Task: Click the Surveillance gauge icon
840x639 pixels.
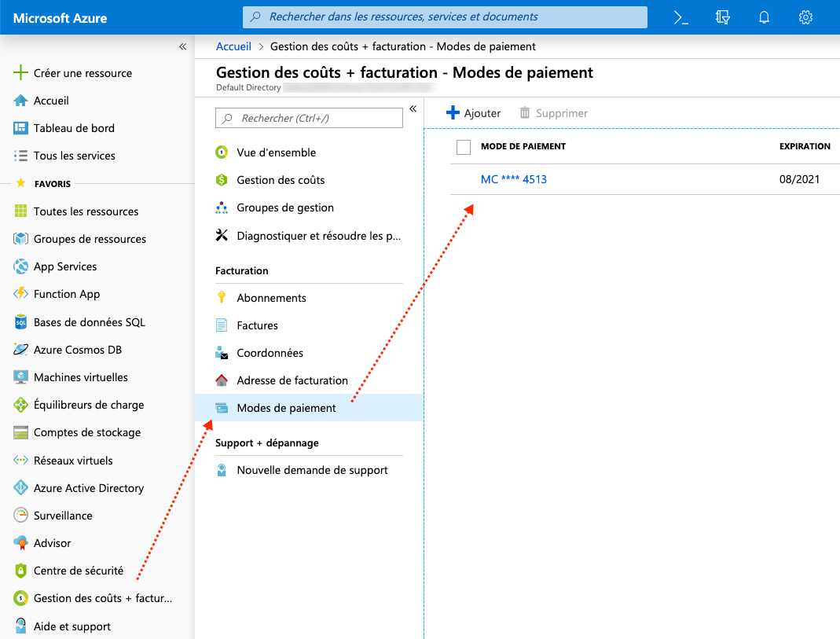Action: coord(20,516)
